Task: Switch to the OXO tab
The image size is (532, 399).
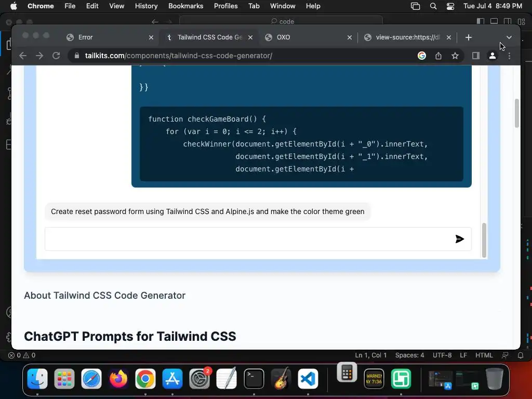Action: [307, 37]
